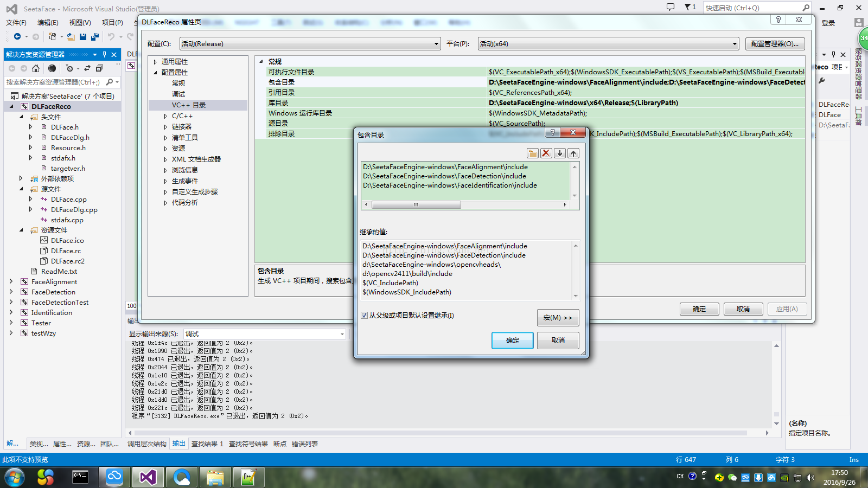Click the feedback speech bubble icon
Image resolution: width=868 pixels, height=488 pixels.
coord(671,7)
